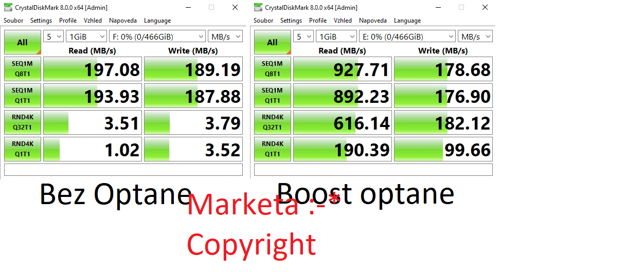Start SEQ1M Q1T1 test in right window

tap(273, 96)
